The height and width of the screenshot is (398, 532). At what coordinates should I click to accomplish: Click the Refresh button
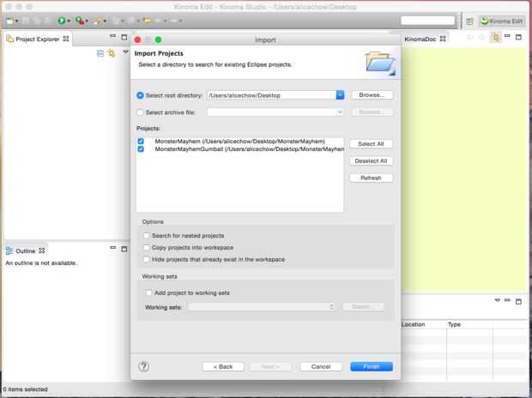tap(371, 178)
